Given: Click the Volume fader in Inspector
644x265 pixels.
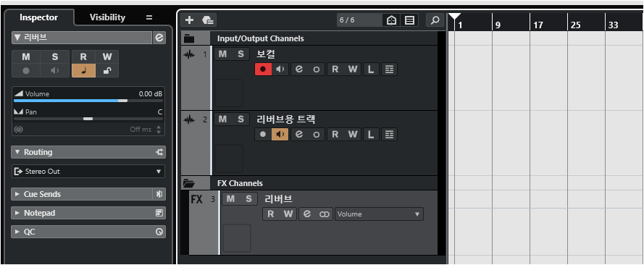Looking at the screenshot, I should click(x=88, y=101).
